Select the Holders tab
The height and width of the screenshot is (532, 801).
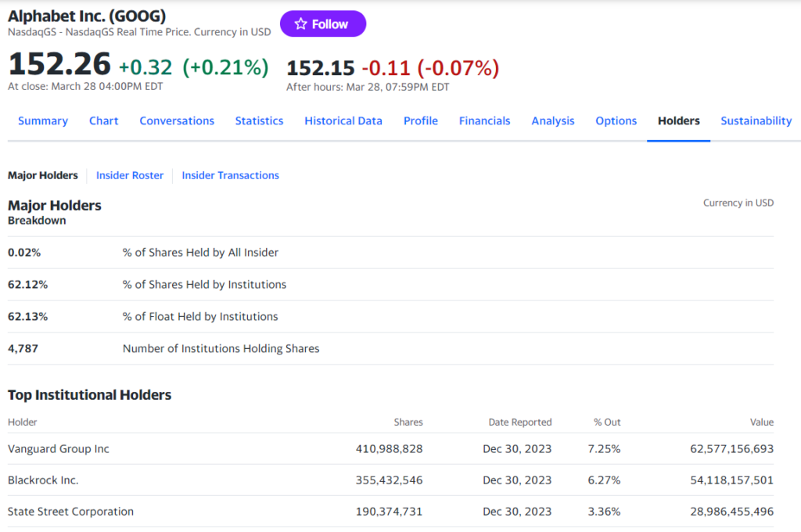click(x=678, y=121)
